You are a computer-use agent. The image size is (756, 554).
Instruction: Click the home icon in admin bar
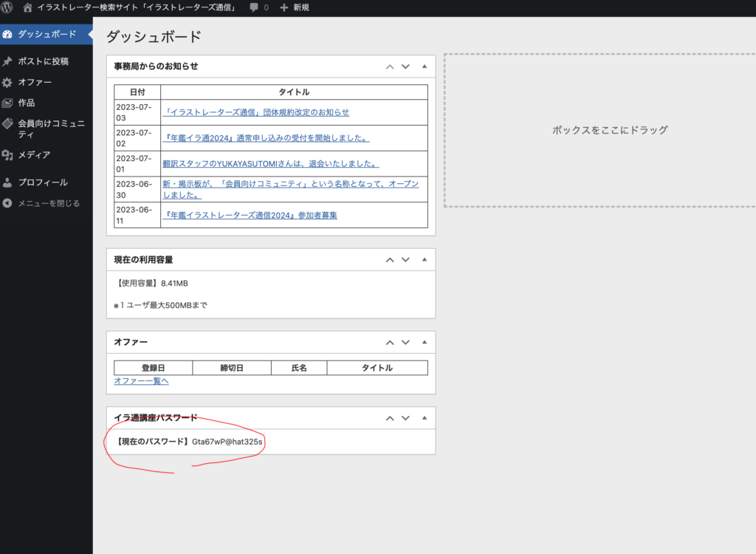[x=27, y=7]
